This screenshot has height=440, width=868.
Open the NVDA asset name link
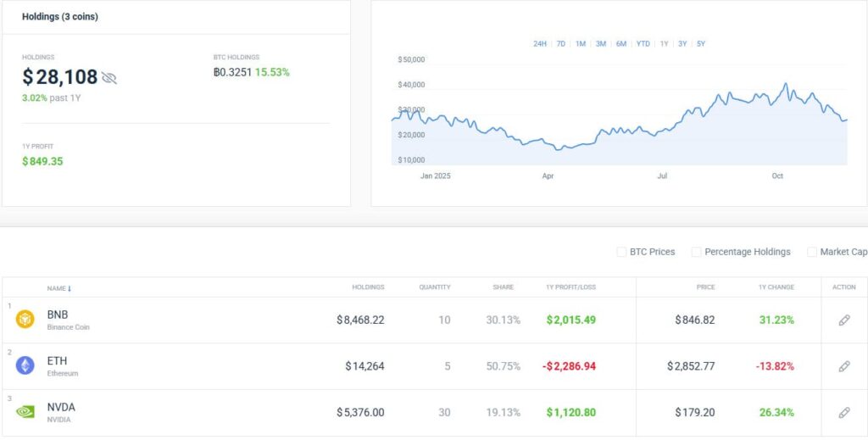[61, 407]
